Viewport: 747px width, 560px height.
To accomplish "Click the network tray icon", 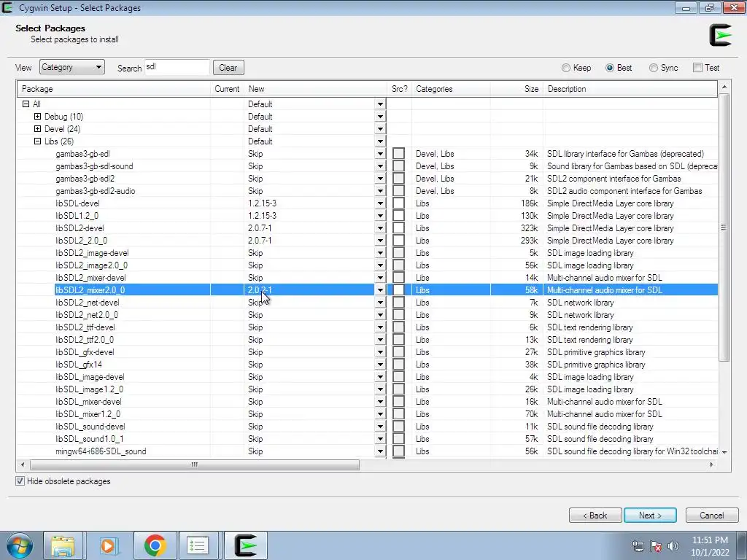I will click(x=638, y=546).
